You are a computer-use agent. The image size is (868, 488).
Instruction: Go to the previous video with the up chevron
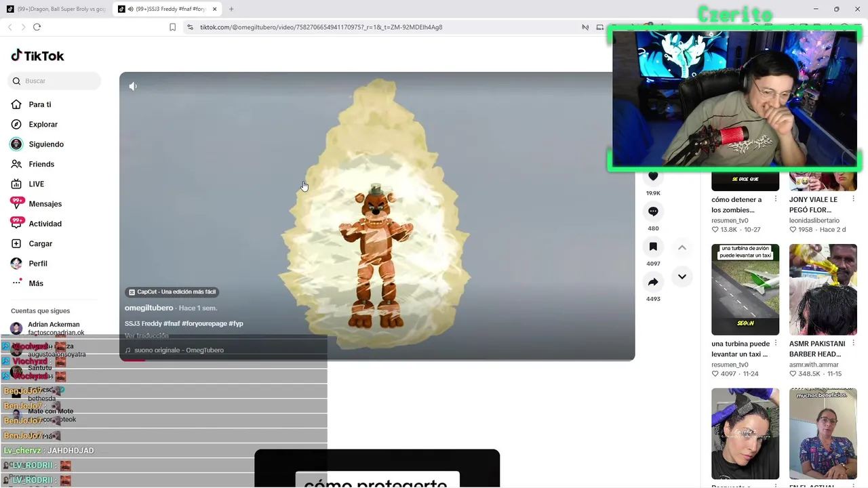click(x=682, y=247)
